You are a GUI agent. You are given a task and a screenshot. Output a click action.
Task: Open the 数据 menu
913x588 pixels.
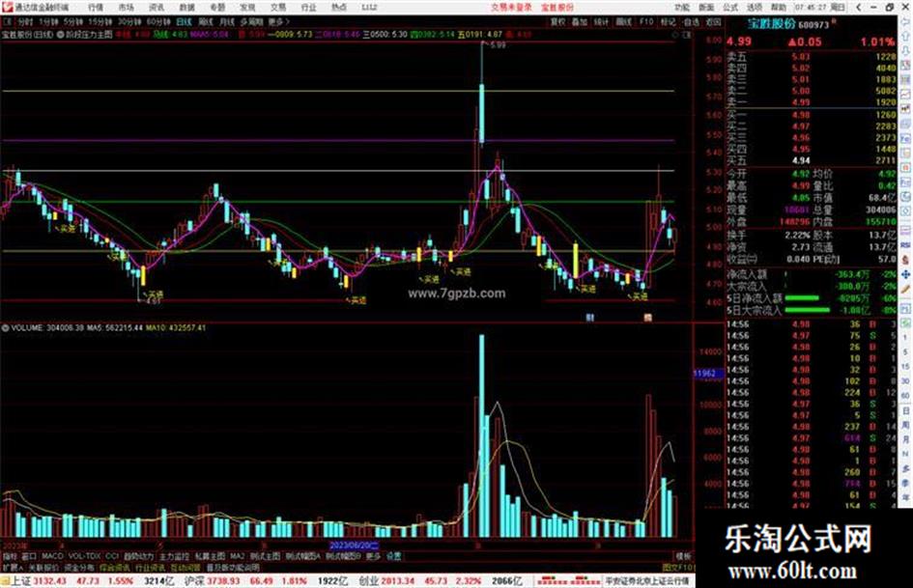186,8
